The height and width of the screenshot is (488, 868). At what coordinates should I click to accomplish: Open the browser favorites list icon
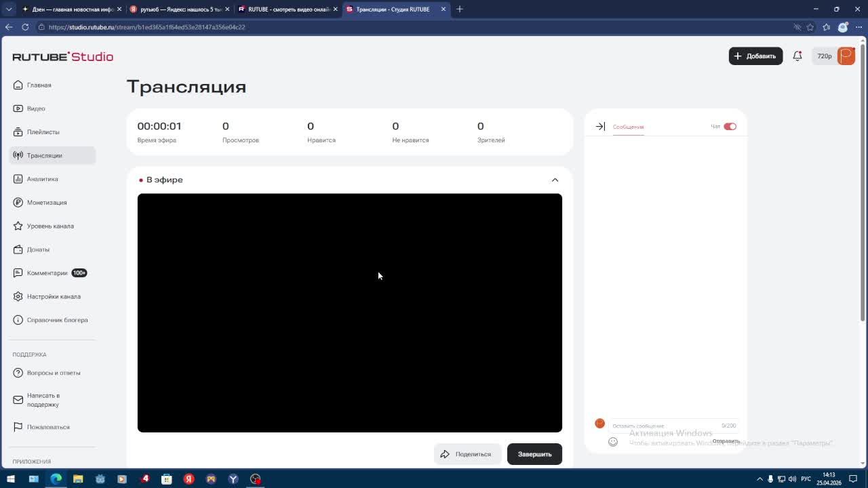pos(827,27)
